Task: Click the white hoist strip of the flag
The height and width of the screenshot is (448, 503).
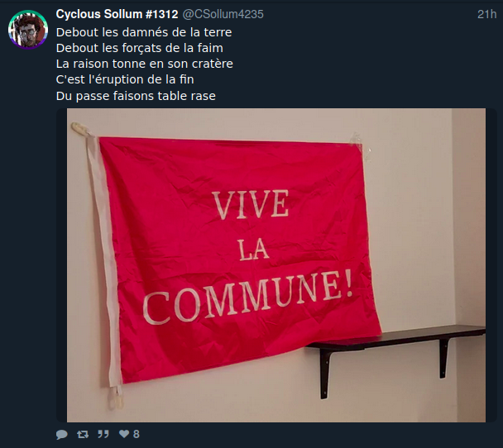Action: pos(103,260)
